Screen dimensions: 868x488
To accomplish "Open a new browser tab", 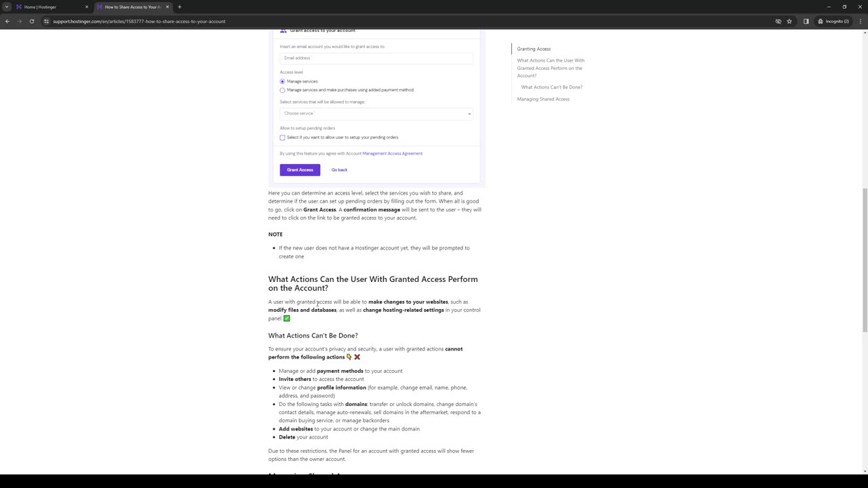I will click(x=180, y=7).
